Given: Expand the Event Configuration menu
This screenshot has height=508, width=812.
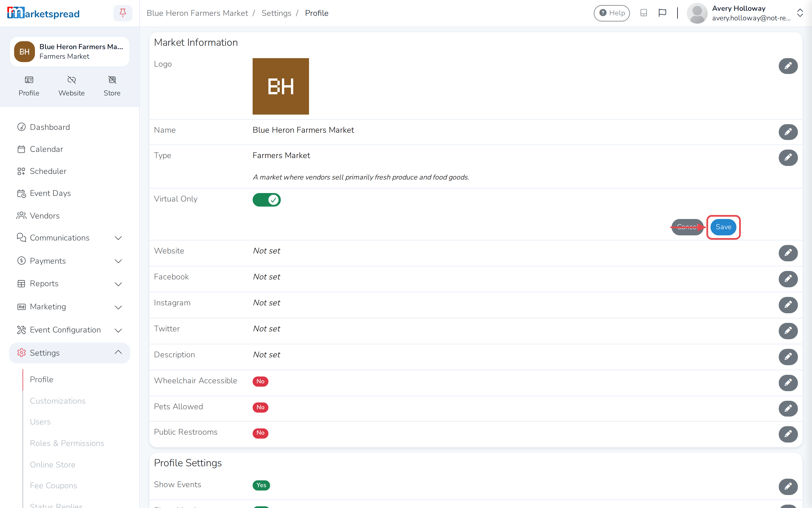Looking at the screenshot, I should (69, 330).
